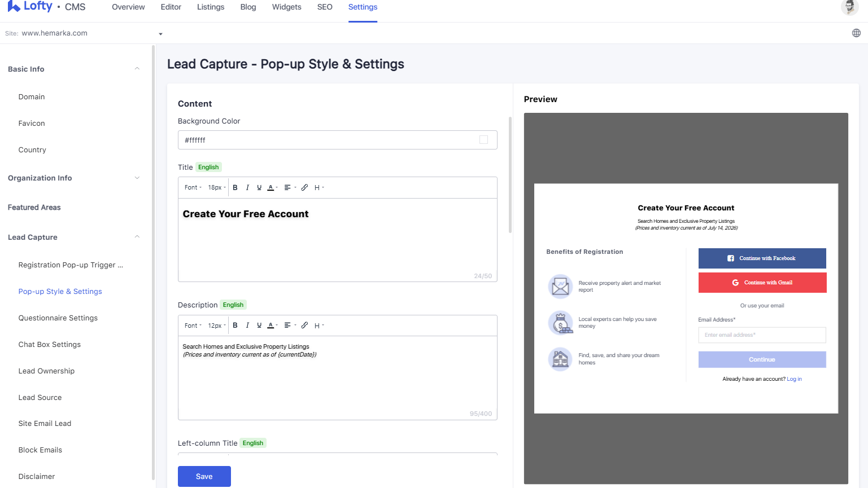Collapse the Basic Info section

coord(137,69)
